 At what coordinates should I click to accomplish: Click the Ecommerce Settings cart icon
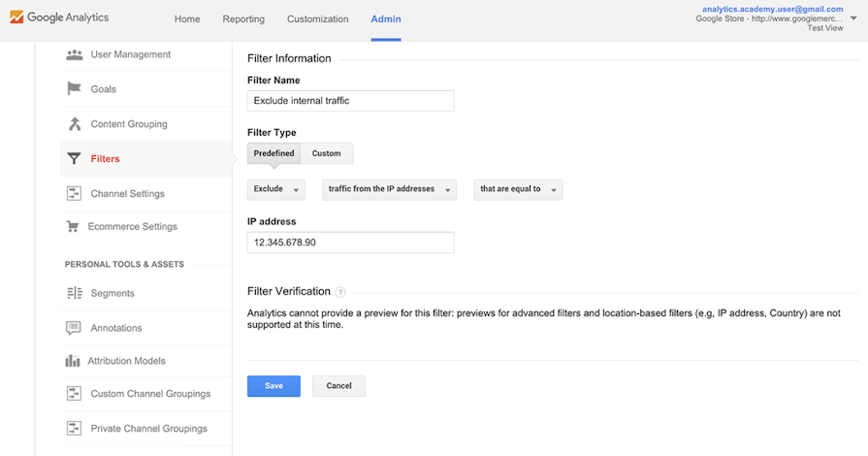(73, 227)
